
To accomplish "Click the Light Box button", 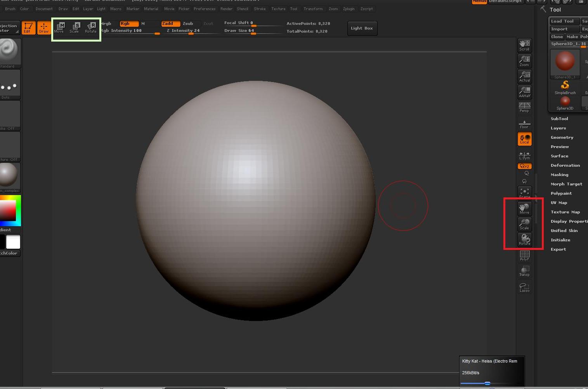I will [361, 28].
